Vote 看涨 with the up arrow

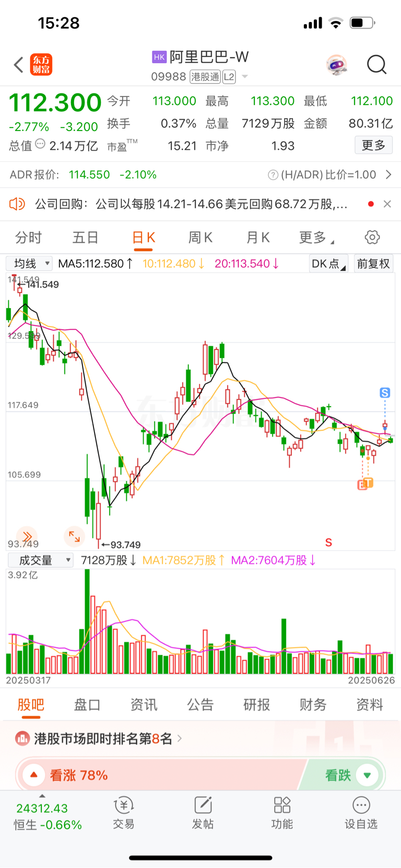pyautogui.click(x=33, y=775)
